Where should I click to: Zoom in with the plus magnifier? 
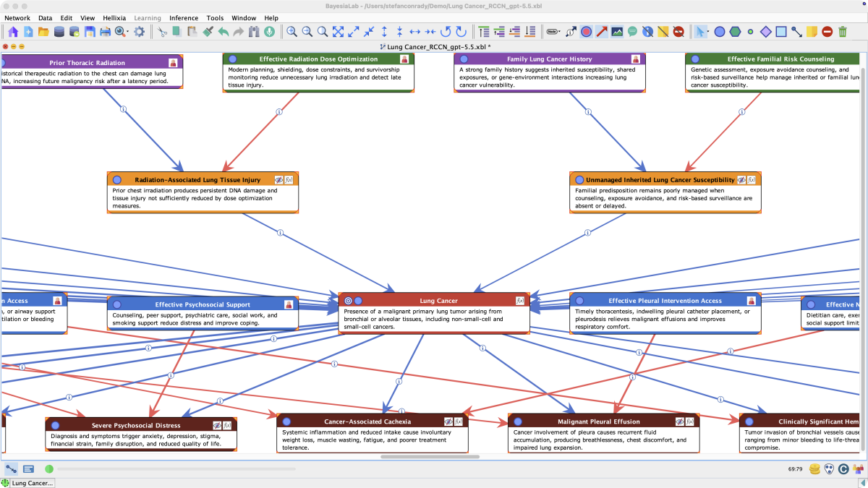point(292,32)
